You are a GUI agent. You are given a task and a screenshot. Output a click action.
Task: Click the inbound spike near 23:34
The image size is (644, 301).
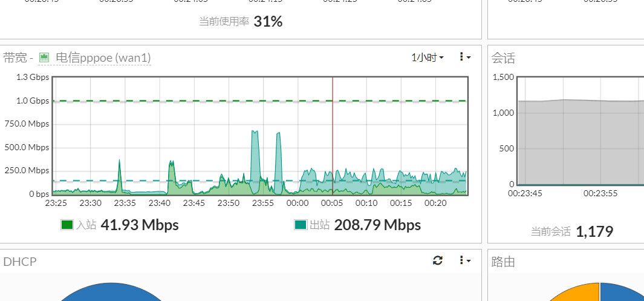pos(119,173)
